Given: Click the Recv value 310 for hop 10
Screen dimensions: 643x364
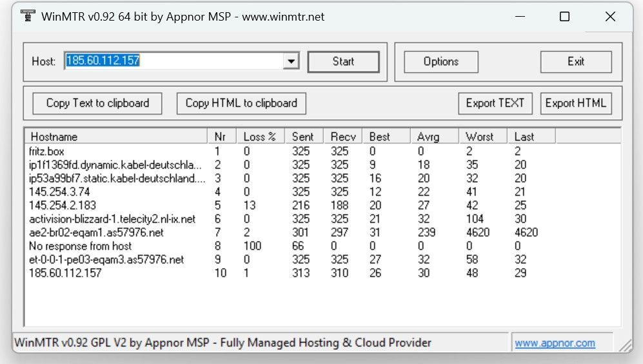Looking at the screenshot, I should (339, 273).
